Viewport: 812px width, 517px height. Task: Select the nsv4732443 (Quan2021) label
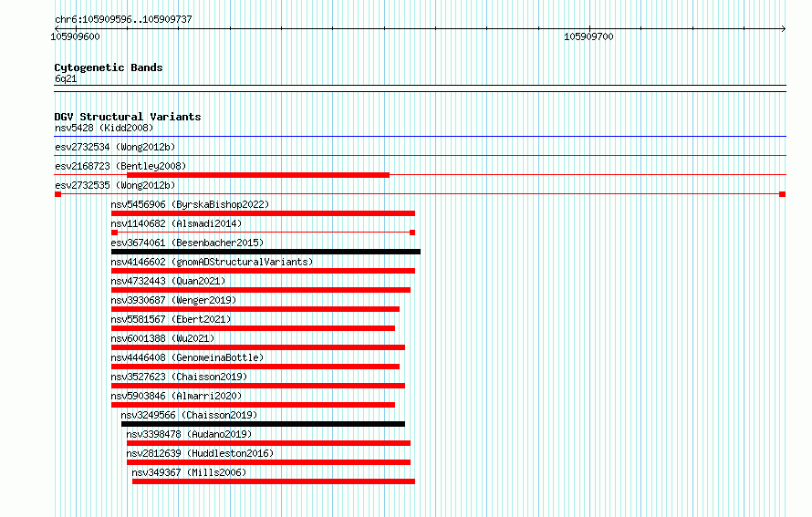click(168, 281)
